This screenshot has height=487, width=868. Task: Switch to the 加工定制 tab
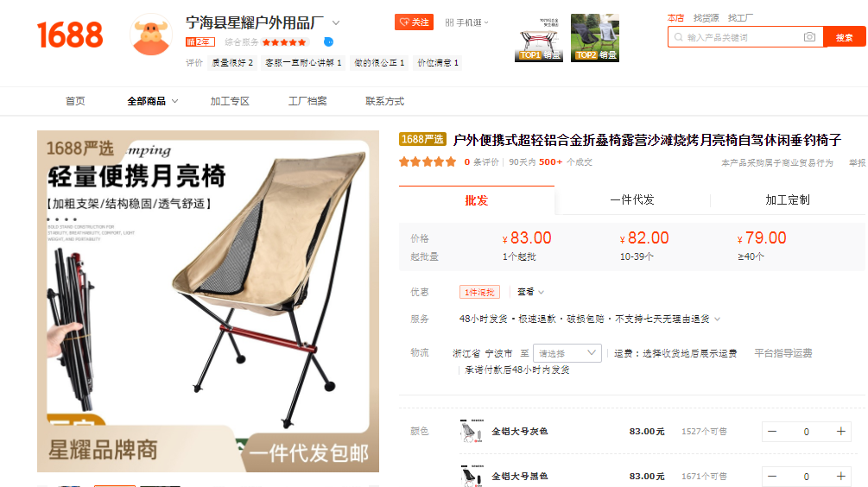pyautogui.click(x=787, y=199)
